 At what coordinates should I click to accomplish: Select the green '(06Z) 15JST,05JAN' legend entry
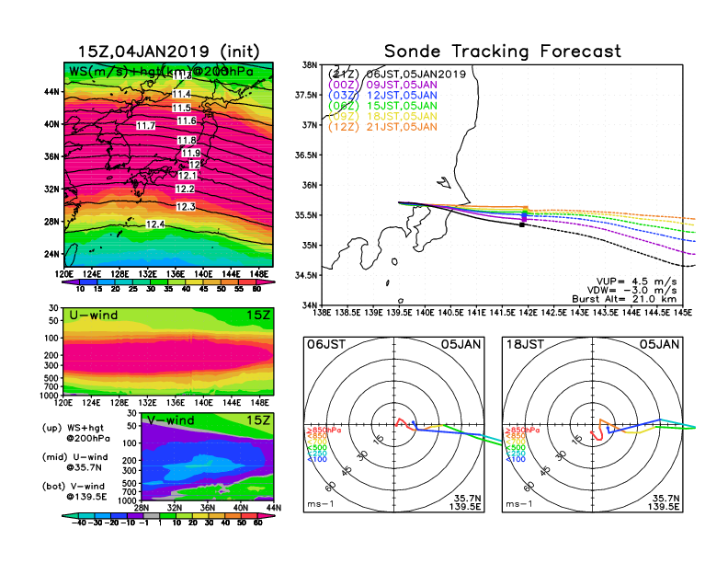pyautogui.click(x=382, y=106)
